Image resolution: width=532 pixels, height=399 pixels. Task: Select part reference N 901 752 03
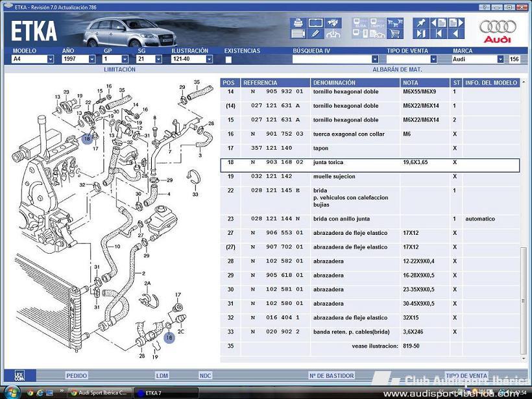tap(277, 134)
